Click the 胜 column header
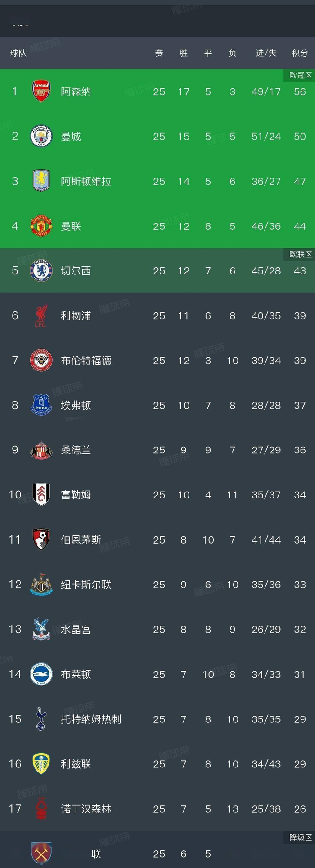315x868 pixels. coord(184,53)
